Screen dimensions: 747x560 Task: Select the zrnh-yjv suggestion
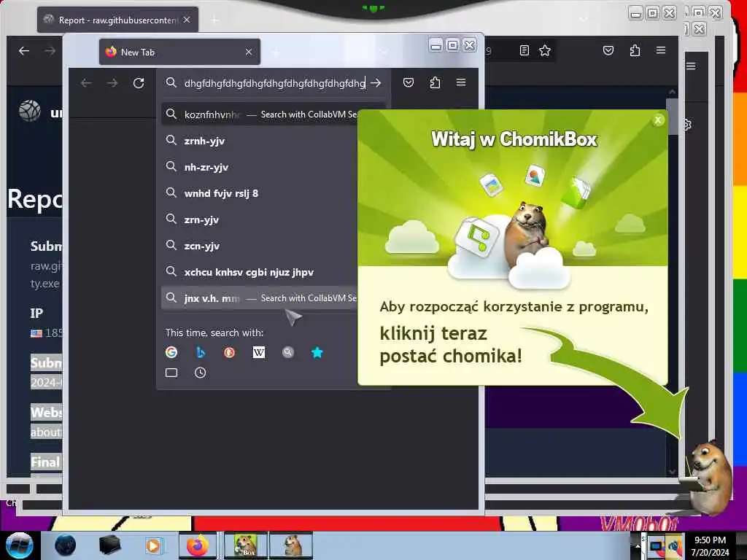260,141
